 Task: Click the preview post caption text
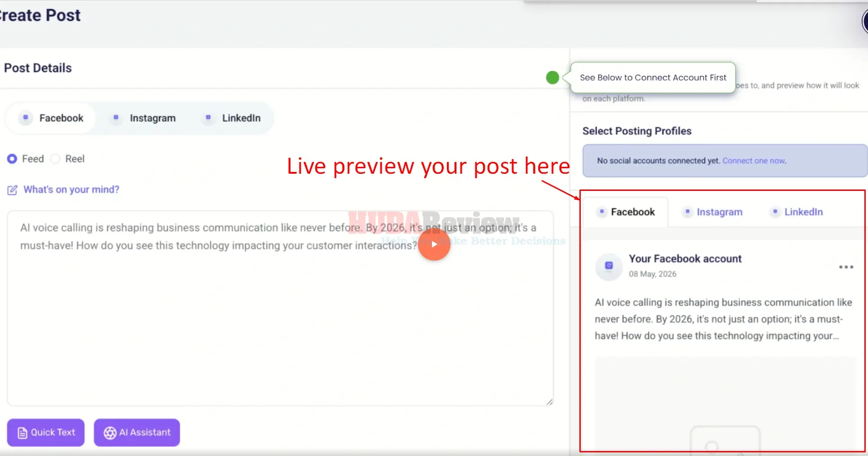coord(723,319)
